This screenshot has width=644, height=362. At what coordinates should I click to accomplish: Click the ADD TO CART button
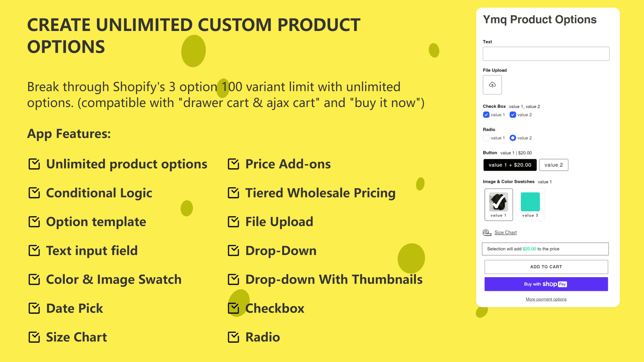point(546,267)
